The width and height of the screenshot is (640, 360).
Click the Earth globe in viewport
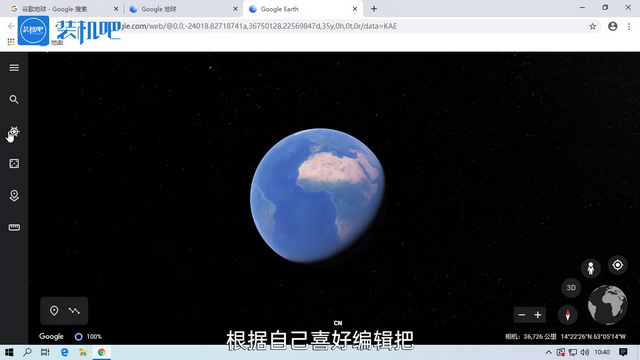317,196
